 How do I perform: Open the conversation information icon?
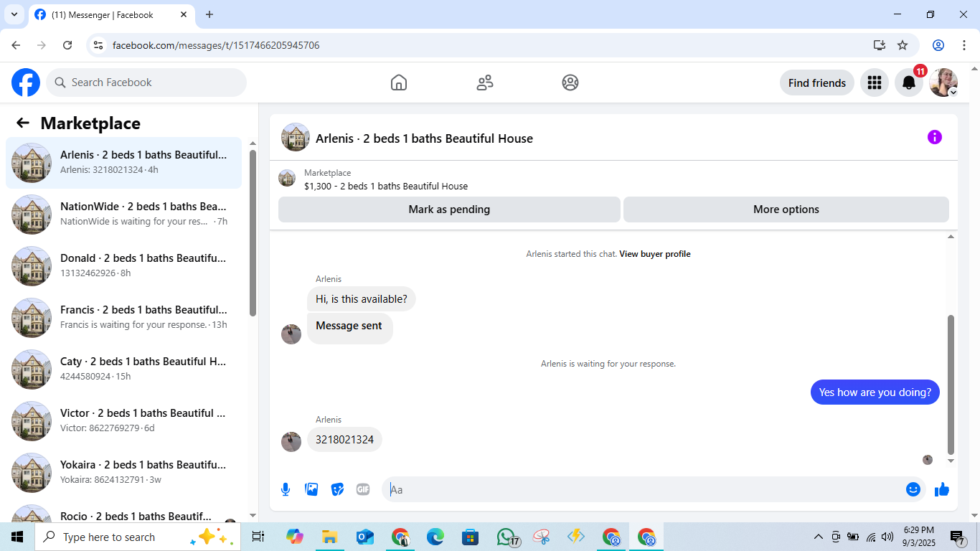pos(934,137)
